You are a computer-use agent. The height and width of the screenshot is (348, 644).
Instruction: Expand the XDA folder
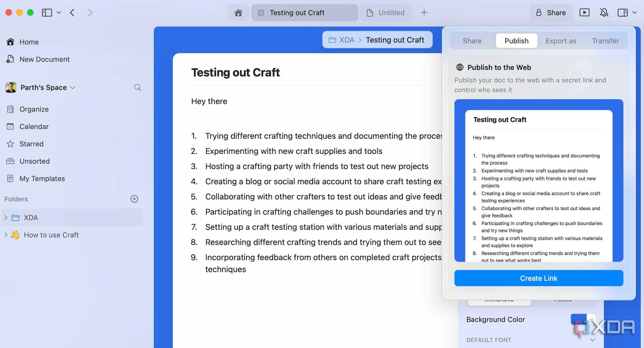pyautogui.click(x=6, y=217)
